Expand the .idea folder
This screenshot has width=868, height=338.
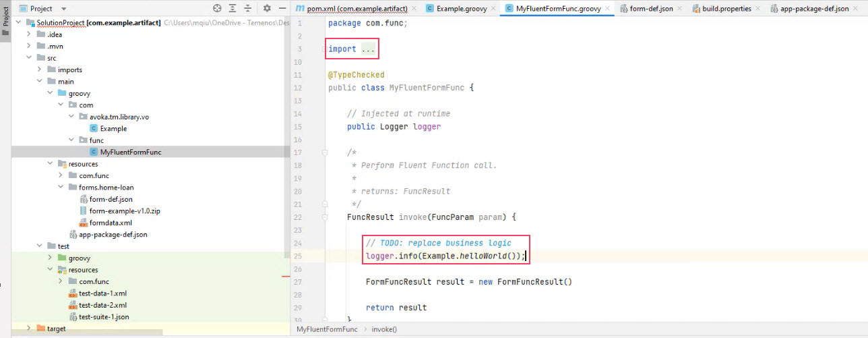tap(28, 34)
